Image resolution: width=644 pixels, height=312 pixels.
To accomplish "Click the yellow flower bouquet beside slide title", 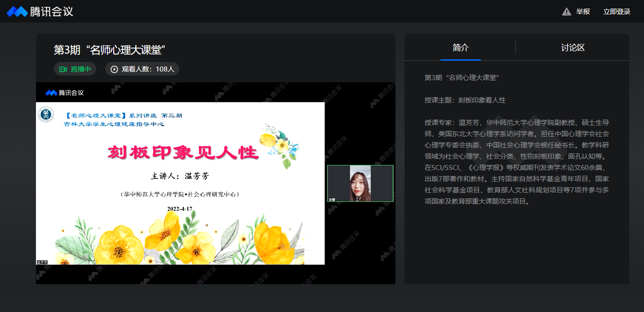I will (x=280, y=145).
